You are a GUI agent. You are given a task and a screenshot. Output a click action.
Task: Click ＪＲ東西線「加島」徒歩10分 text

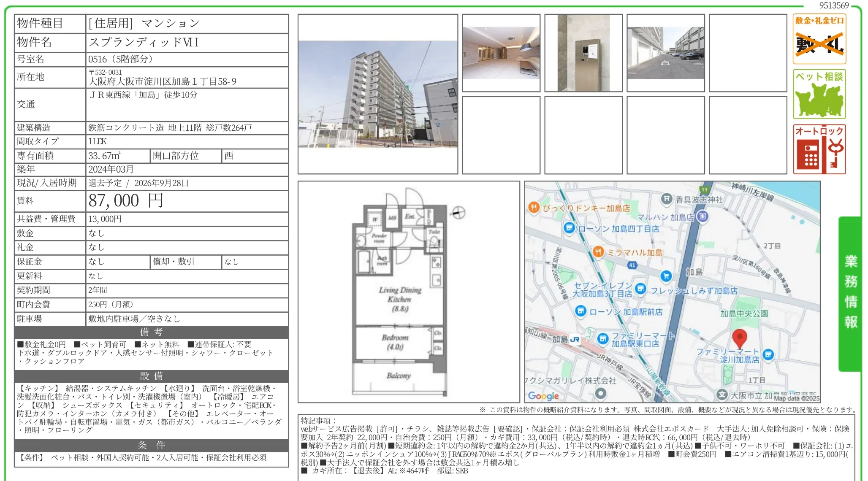(x=144, y=95)
